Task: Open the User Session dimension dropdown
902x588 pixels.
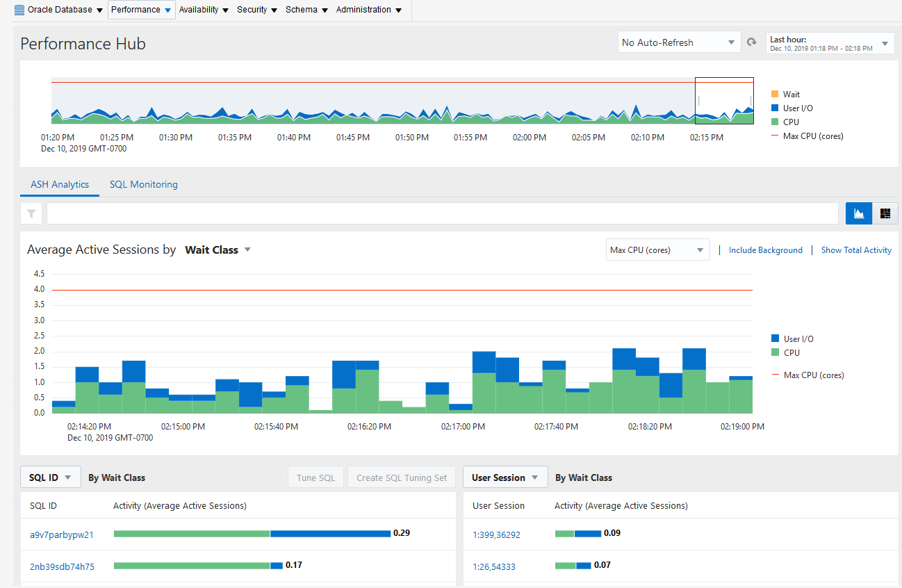Action: (x=505, y=477)
